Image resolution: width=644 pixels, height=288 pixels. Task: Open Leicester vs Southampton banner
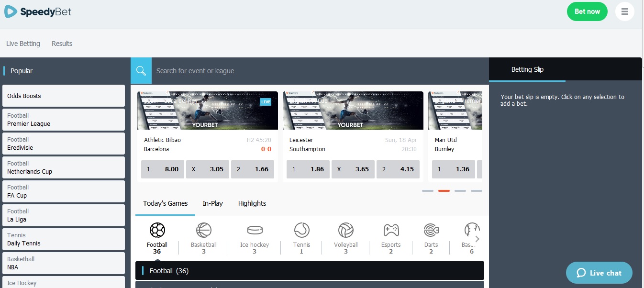tap(353, 111)
